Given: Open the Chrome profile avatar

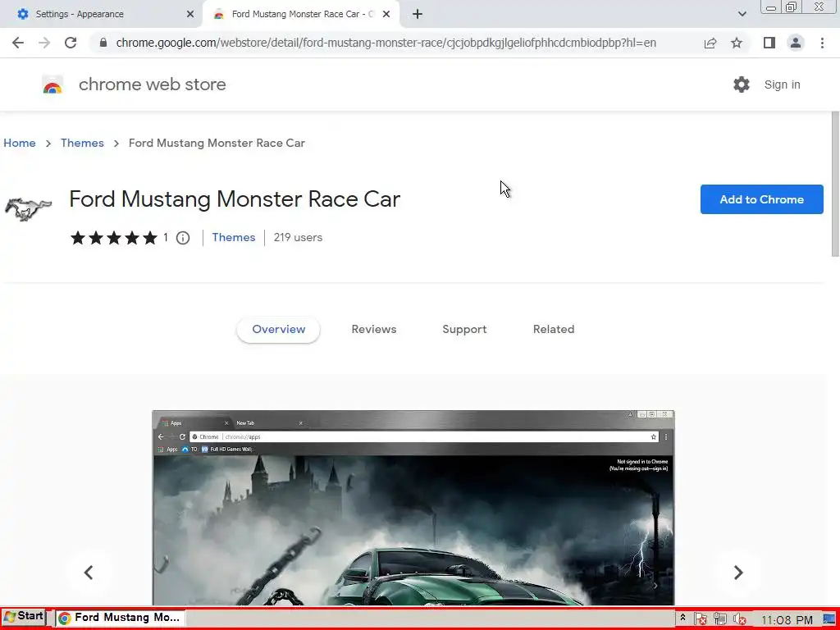Looking at the screenshot, I should pyautogui.click(x=796, y=43).
